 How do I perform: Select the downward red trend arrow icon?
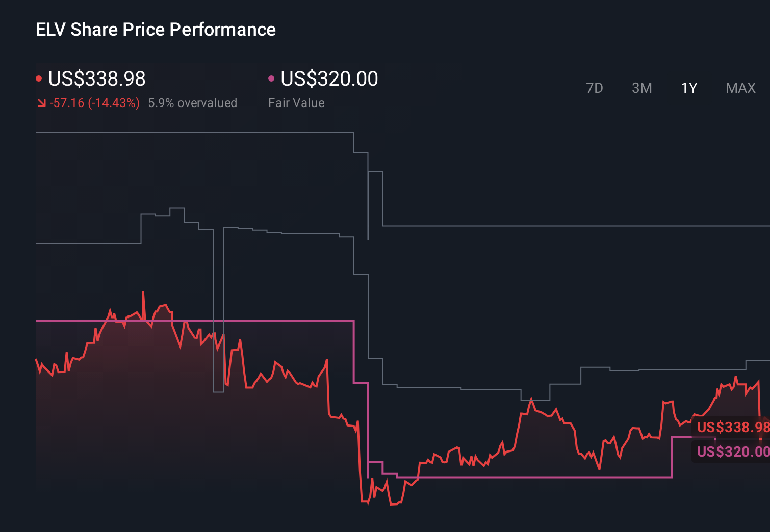point(42,102)
